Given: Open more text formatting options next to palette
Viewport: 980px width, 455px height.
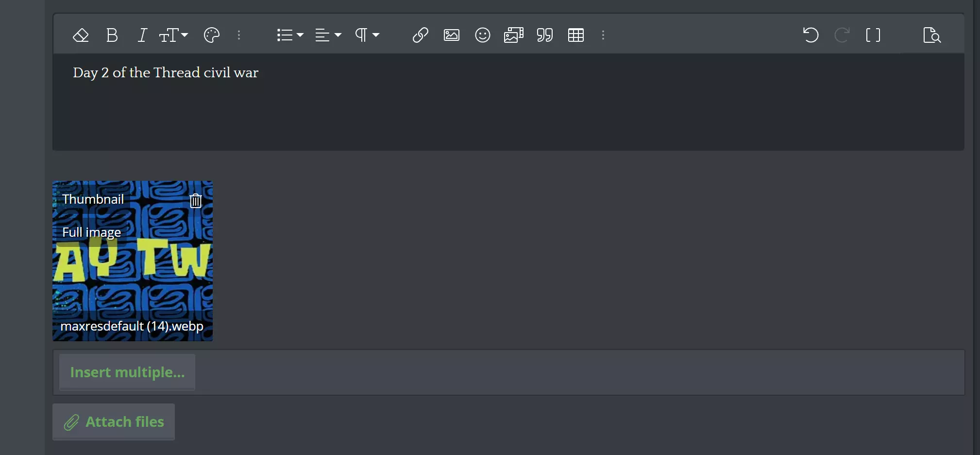Looking at the screenshot, I should 238,35.
